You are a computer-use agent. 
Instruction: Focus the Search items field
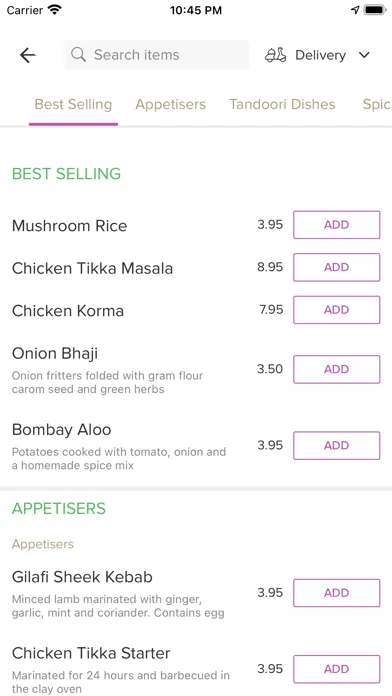point(156,55)
